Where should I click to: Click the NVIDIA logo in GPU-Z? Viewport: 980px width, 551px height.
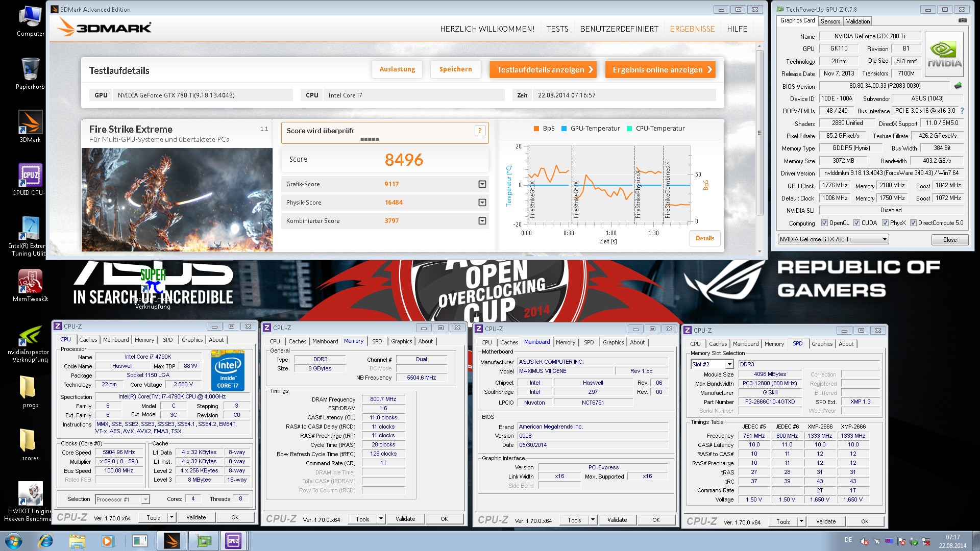click(944, 55)
